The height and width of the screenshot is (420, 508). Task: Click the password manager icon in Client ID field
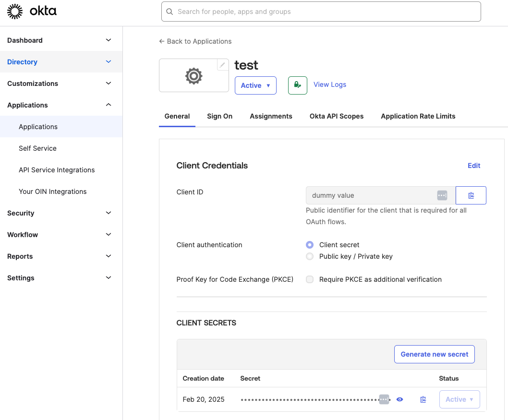(442, 195)
